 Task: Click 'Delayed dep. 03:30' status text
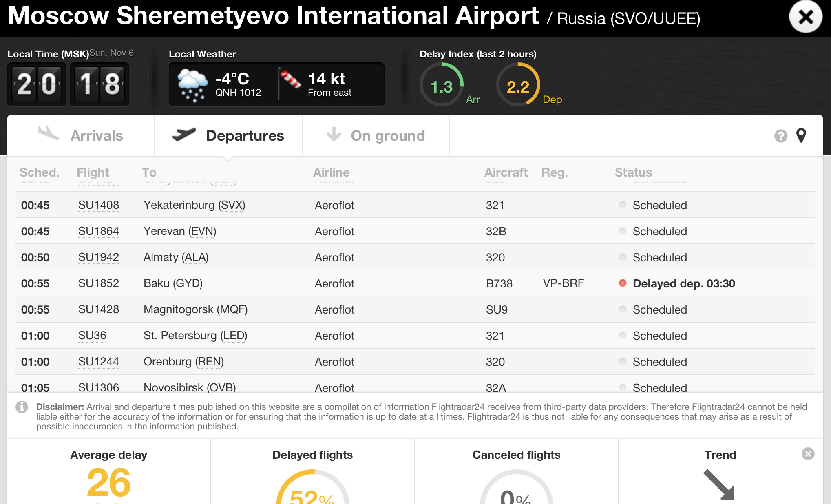pyautogui.click(x=684, y=283)
